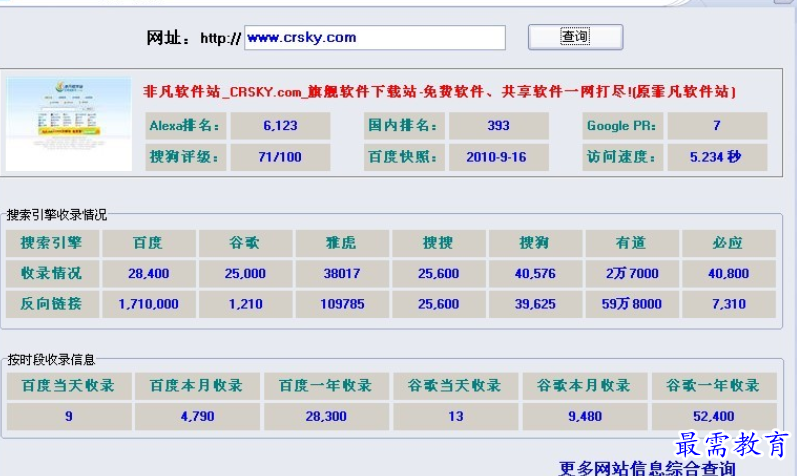Click the 百度一年收录 header
This screenshot has height=476, width=797.
(326, 386)
